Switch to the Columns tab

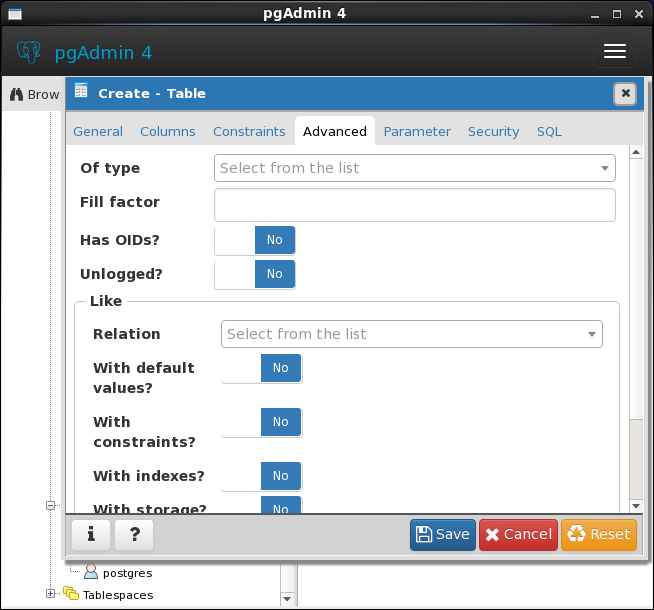(168, 132)
